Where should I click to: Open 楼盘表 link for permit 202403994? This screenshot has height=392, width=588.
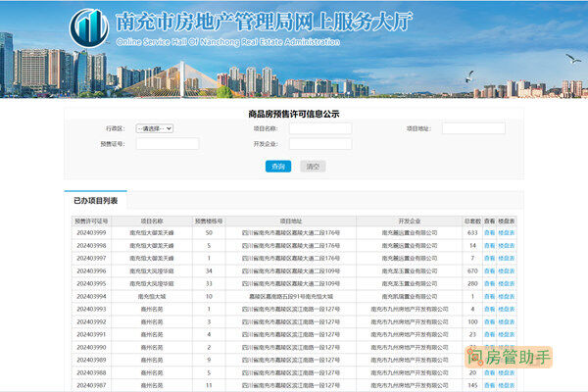[507, 296]
